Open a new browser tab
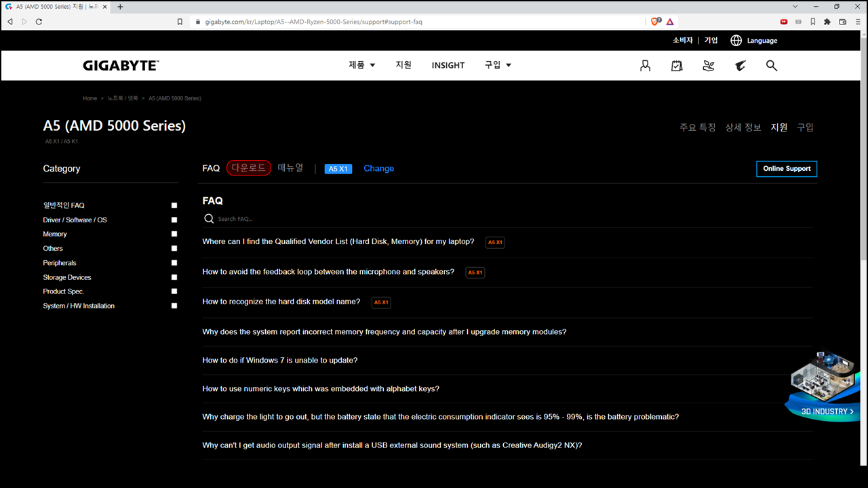Image resolution: width=868 pixels, height=488 pixels. pos(120,7)
